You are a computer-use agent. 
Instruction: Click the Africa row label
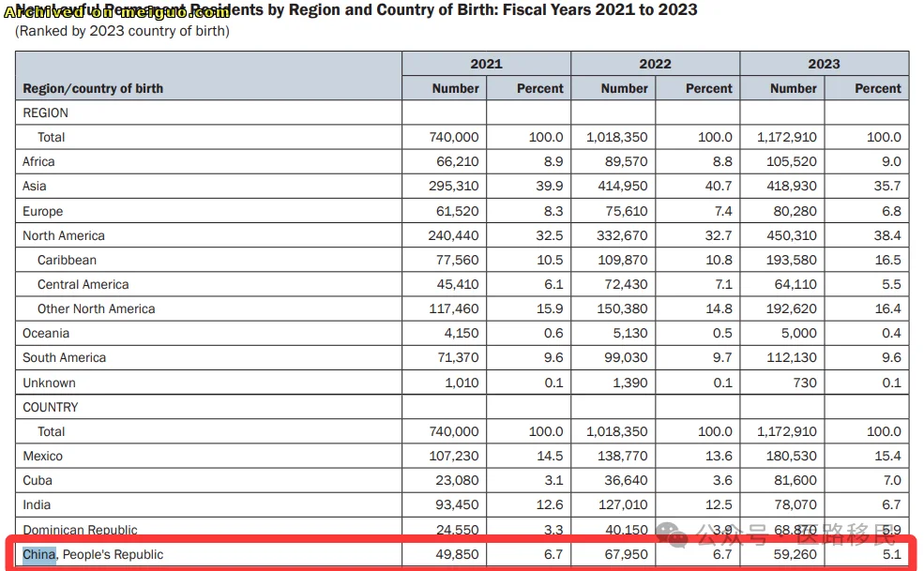pyautogui.click(x=39, y=161)
